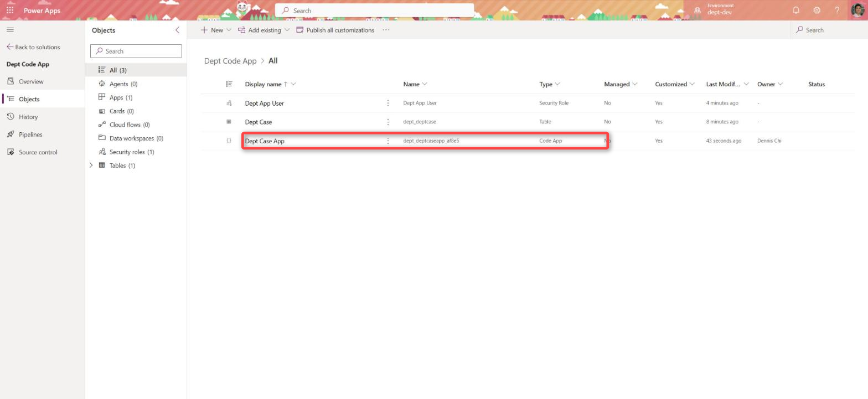Image resolution: width=868 pixels, height=399 pixels.
Task: Click the 43 seconds ago cell
Action: (x=724, y=141)
